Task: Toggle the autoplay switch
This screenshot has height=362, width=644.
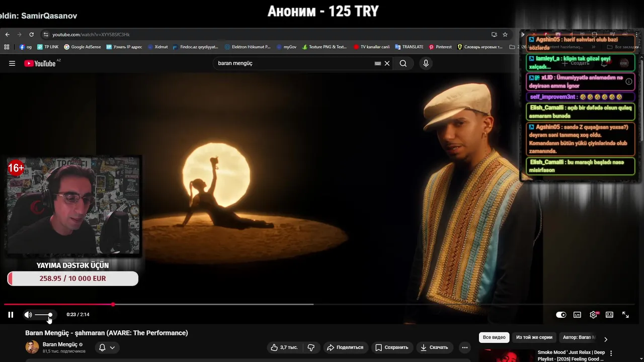Action: coord(561,315)
